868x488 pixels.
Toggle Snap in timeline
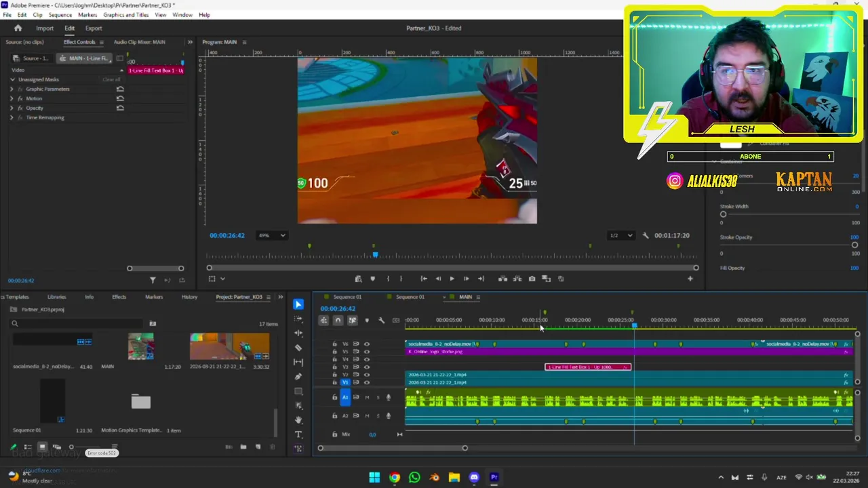[x=338, y=321]
